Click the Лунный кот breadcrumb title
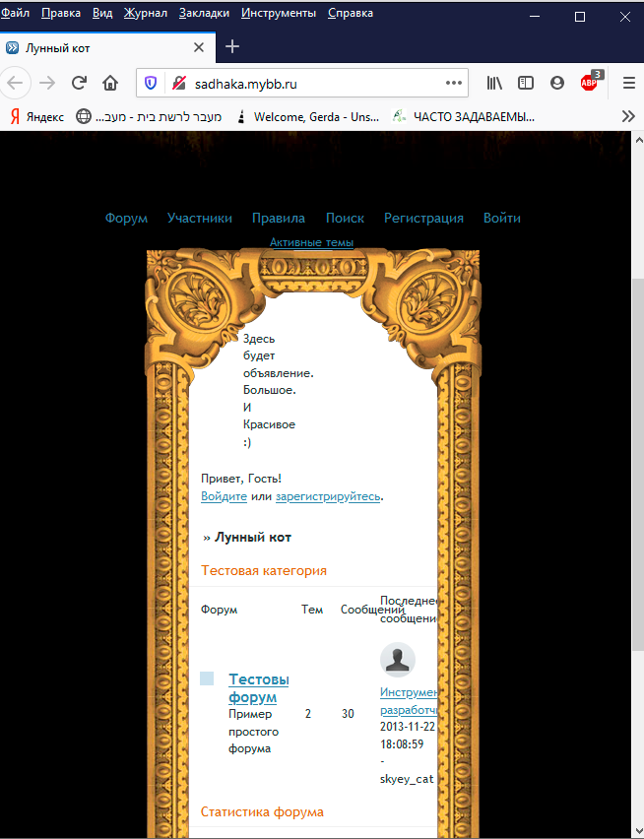The image size is (644, 839). click(252, 538)
